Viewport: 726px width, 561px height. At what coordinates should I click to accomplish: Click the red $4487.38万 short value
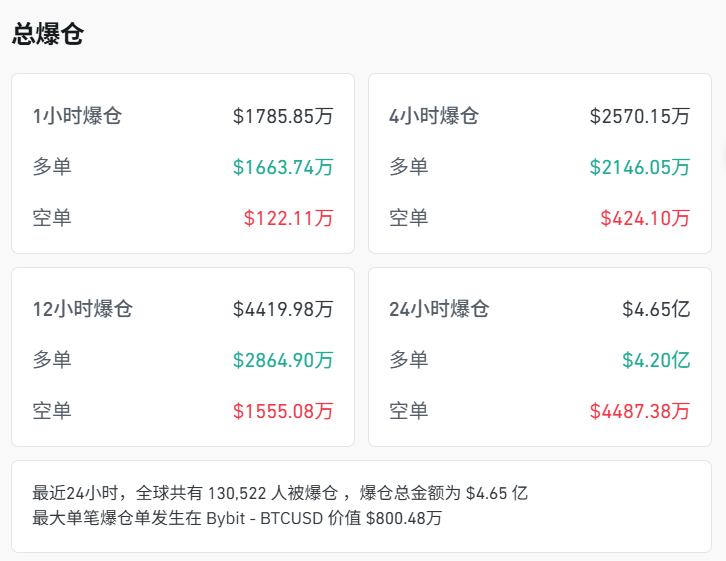[x=639, y=410]
